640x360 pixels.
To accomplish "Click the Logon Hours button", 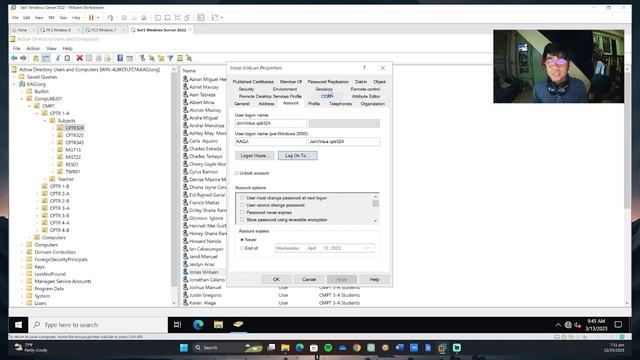I will [254, 156].
